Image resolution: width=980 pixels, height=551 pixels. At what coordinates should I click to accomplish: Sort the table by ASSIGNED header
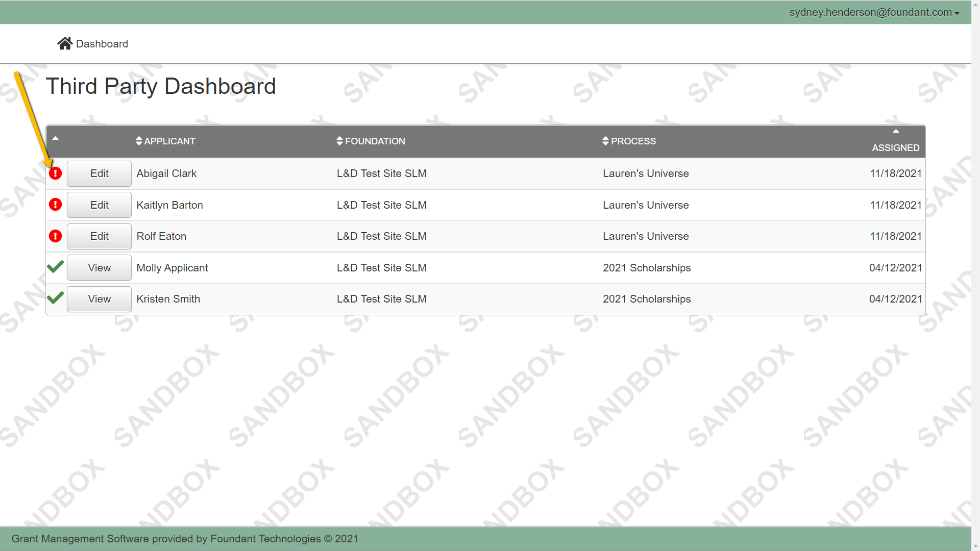(x=896, y=148)
